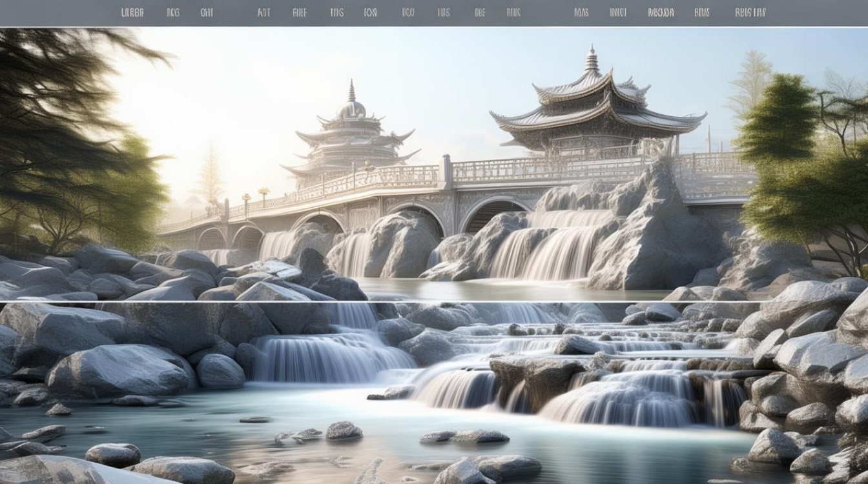Image resolution: width=868 pixels, height=484 pixels.
Task: Select the upper pagoda bridge image panel
Action: tap(434, 161)
